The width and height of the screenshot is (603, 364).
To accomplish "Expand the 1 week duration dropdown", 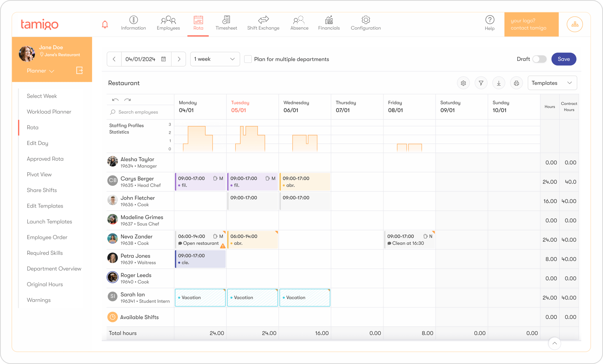I will 215,59.
